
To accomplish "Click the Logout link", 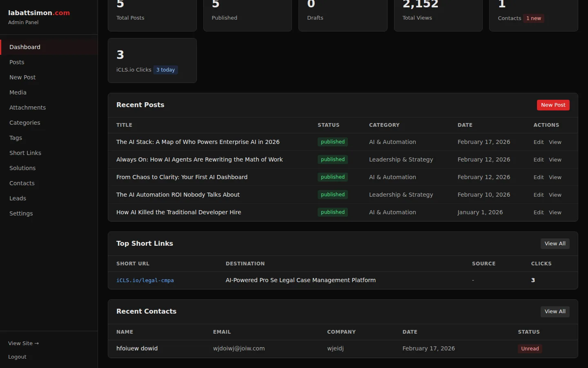I will [x=17, y=357].
